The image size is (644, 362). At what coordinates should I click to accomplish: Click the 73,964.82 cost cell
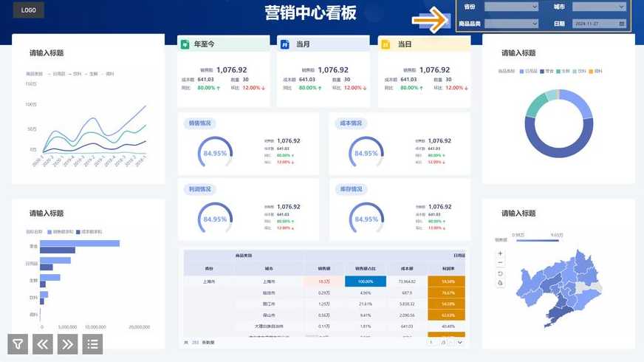(407, 281)
